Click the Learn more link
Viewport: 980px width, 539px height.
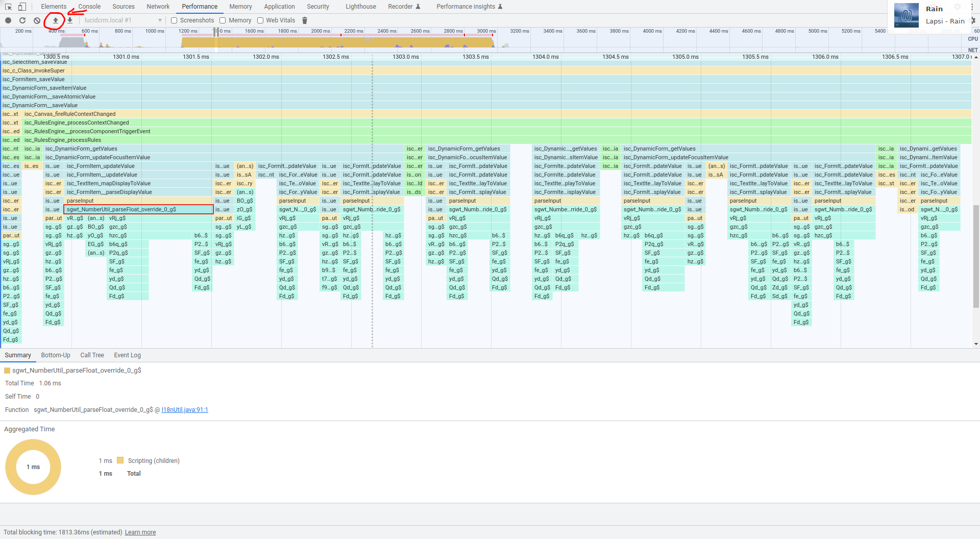click(140, 532)
